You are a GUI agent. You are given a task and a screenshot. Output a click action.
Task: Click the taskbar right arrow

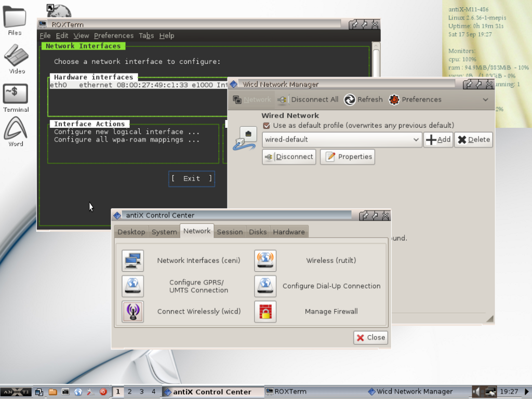[x=527, y=392]
